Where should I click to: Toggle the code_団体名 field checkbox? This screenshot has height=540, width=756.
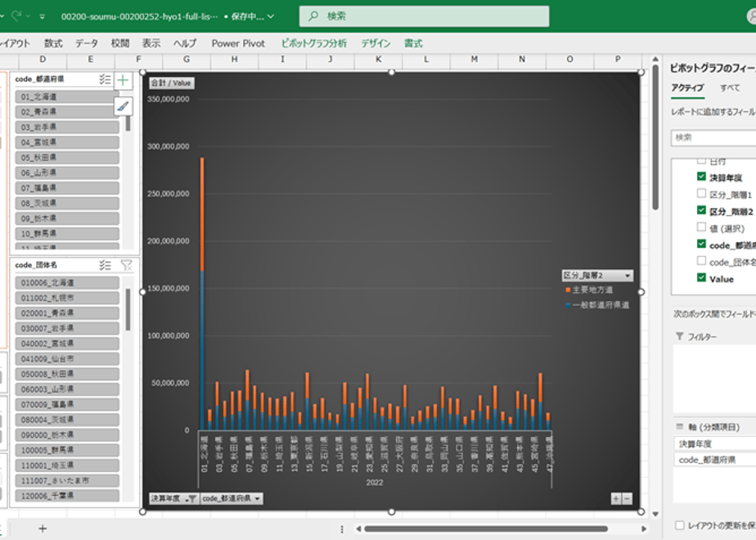point(701,261)
